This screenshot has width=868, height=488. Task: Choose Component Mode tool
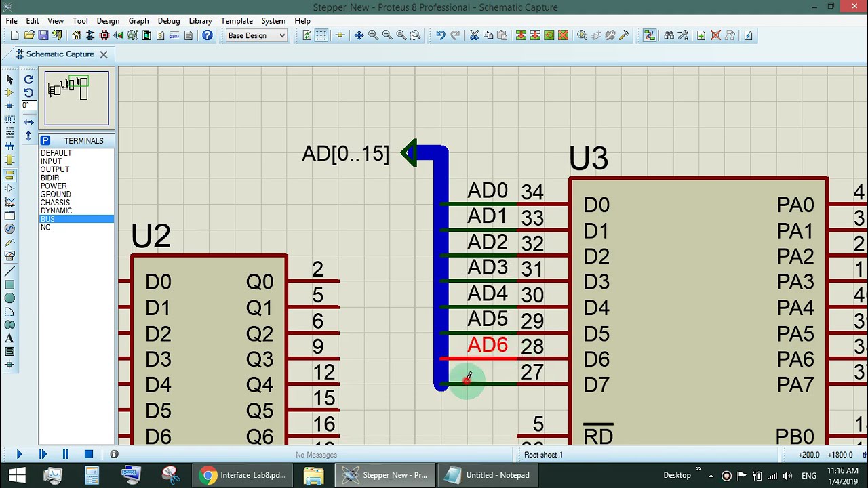point(9,93)
